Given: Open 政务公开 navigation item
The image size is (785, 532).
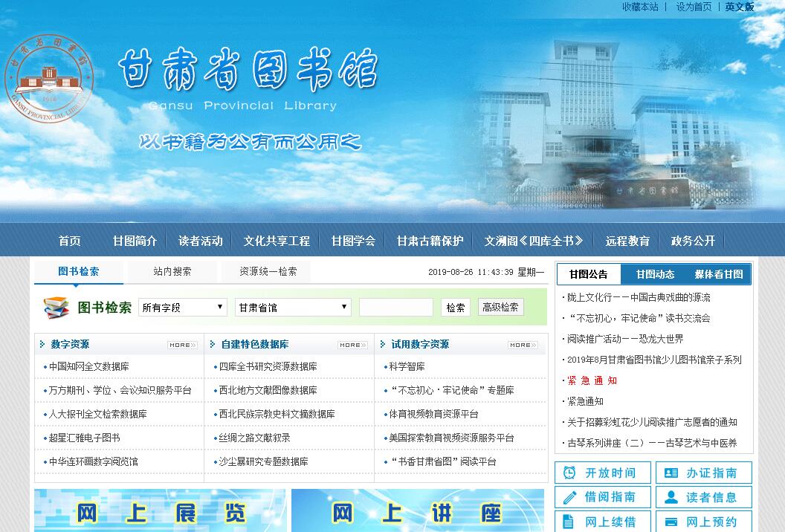Looking at the screenshot, I should point(694,241).
